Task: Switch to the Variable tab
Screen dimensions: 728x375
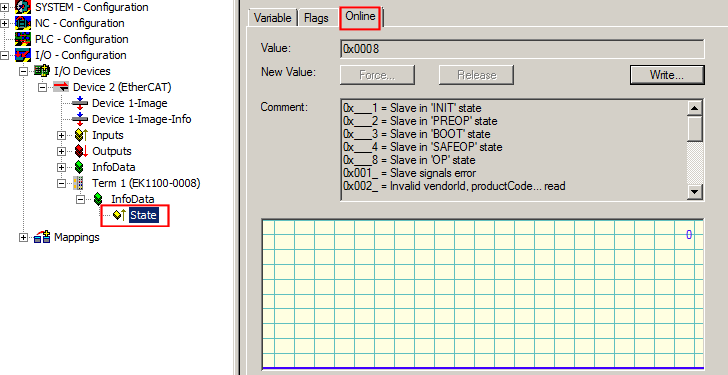Action: 273,18
